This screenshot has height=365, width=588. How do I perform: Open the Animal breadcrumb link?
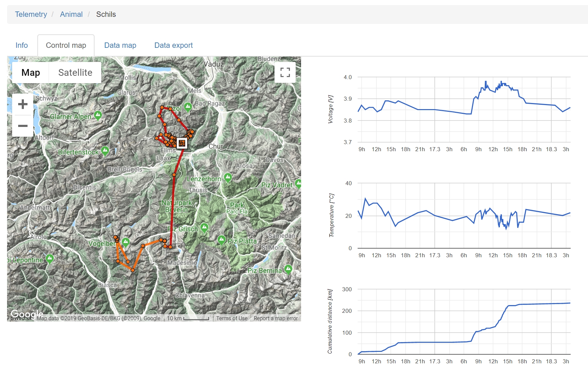(71, 14)
